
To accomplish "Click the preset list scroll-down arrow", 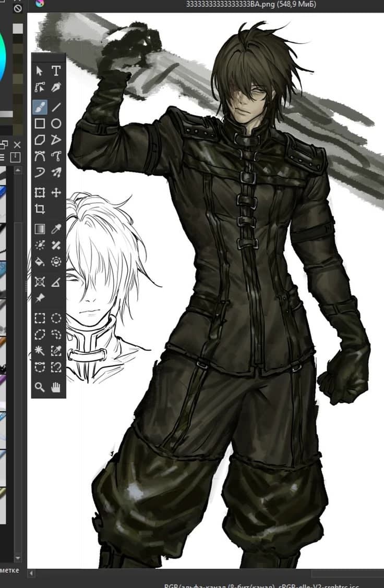I will (x=18, y=558).
